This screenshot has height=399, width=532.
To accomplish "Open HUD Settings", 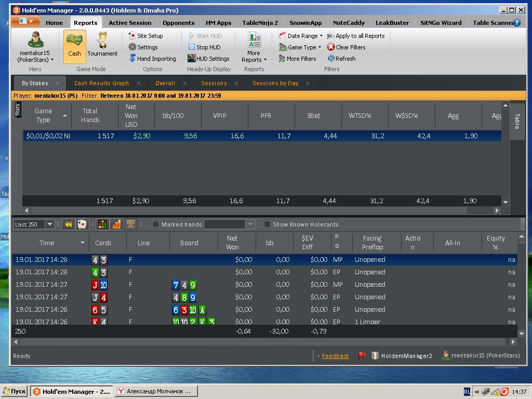I will (209, 59).
